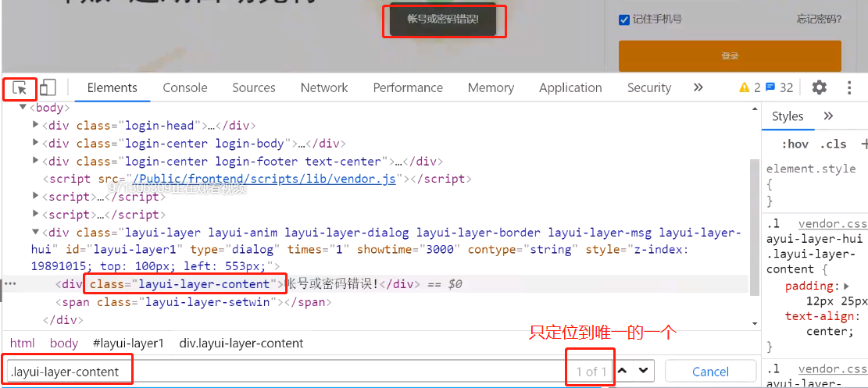Select the Styles pane tab
The image size is (868, 388).
pyautogui.click(x=788, y=116)
